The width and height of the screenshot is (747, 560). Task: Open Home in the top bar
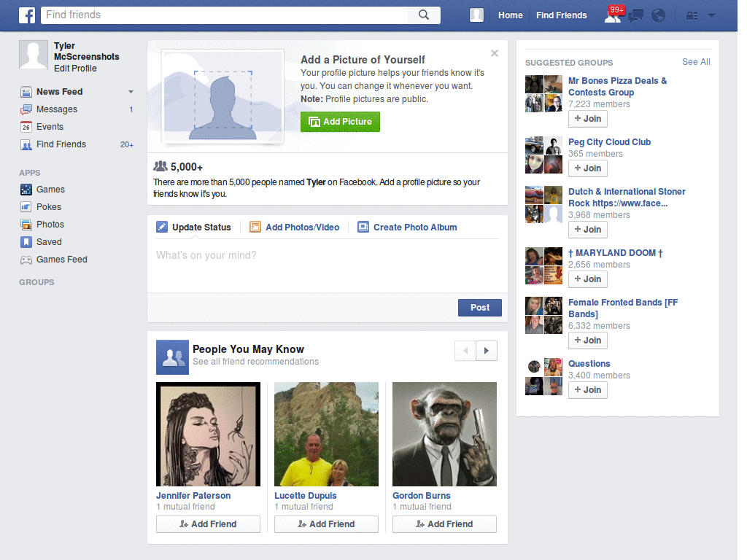[510, 15]
